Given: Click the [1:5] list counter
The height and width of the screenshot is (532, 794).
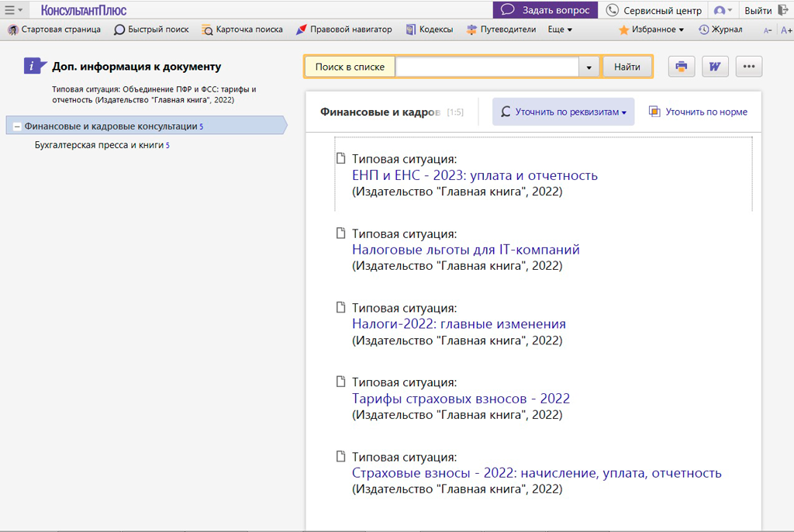Looking at the screenshot, I should tap(454, 112).
